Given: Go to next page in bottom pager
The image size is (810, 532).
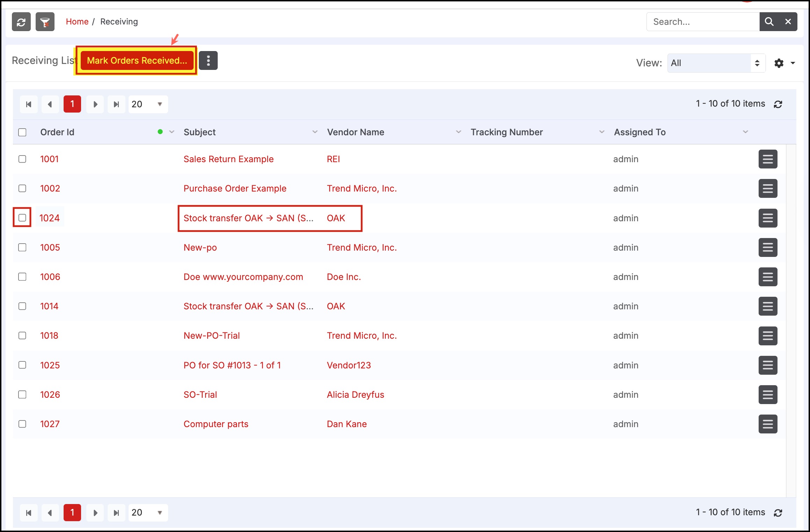Looking at the screenshot, I should click(95, 513).
